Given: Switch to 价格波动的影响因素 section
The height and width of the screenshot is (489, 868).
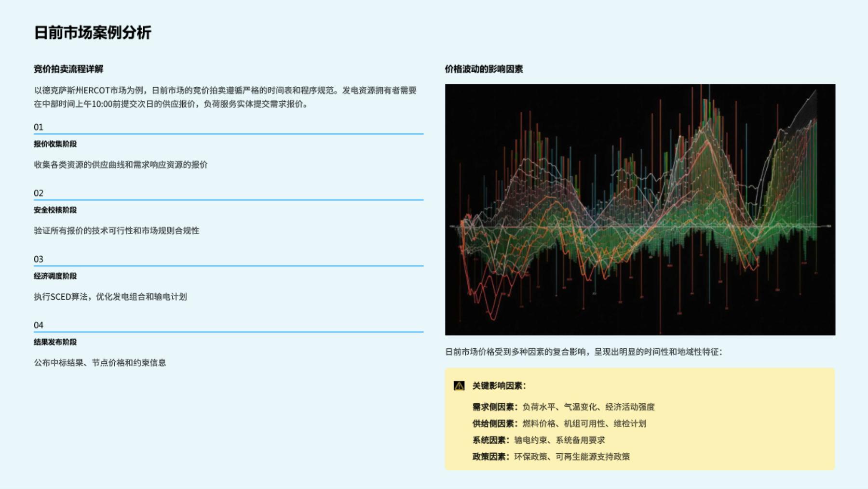Looking at the screenshot, I should [x=484, y=68].
